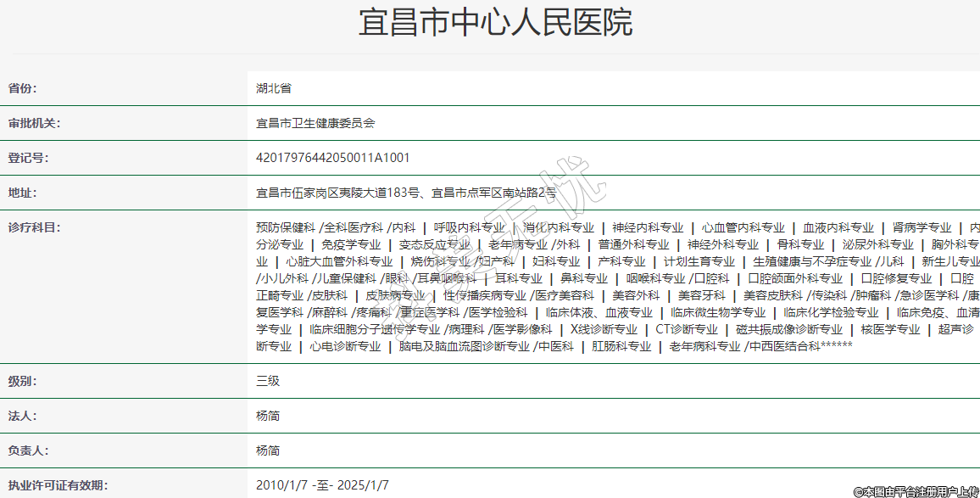Select the text 宜昌市卫生健康委员会
Viewport: 980px width, 498px height.
[x=315, y=123]
